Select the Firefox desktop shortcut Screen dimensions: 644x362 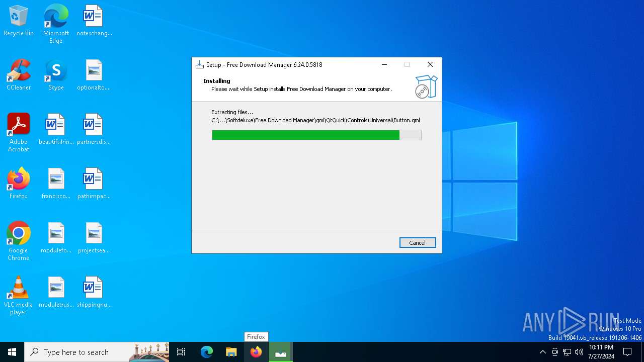19,184
